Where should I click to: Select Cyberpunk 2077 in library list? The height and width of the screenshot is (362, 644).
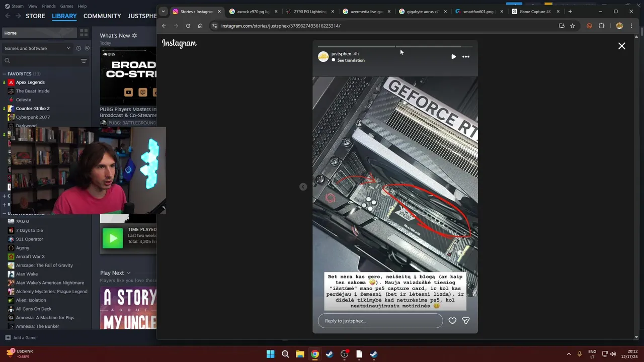point(33,117)
